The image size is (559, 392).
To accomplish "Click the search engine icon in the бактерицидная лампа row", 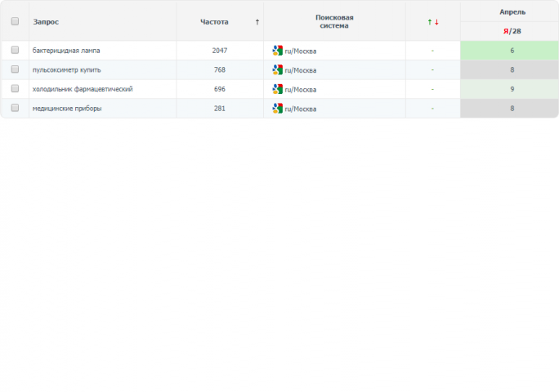I will pyautogui.click(x=277, y=51).
